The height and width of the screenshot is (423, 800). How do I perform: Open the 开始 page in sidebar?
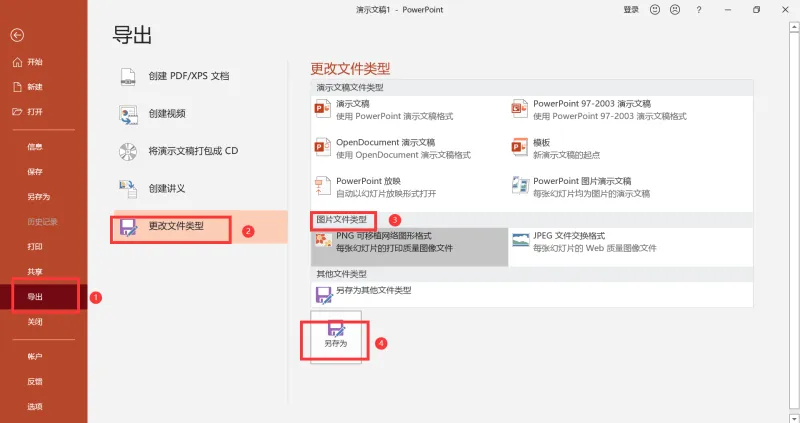(x=35, y=62)
